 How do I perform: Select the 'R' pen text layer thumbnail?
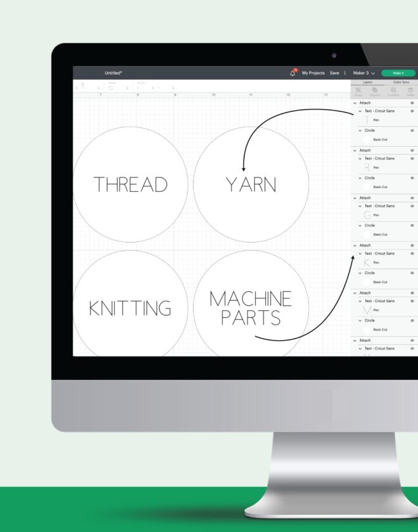point(367,167)
